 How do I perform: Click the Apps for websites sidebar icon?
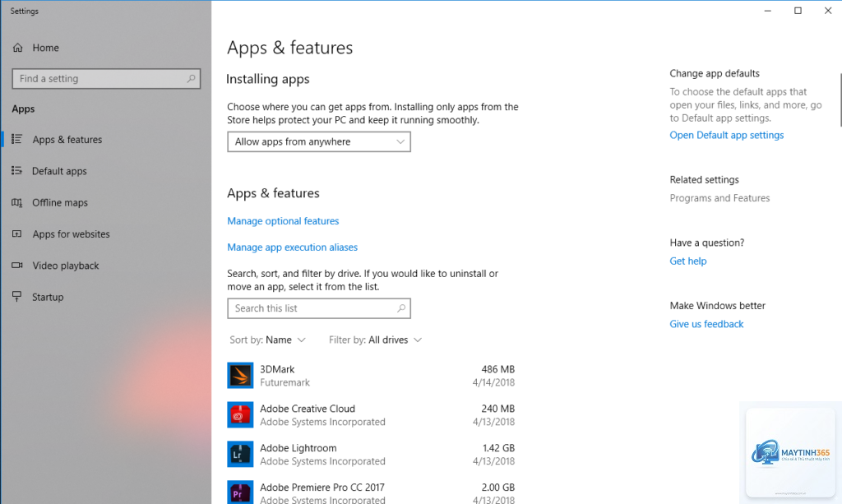pyautogui.click(x=17, y=234)
